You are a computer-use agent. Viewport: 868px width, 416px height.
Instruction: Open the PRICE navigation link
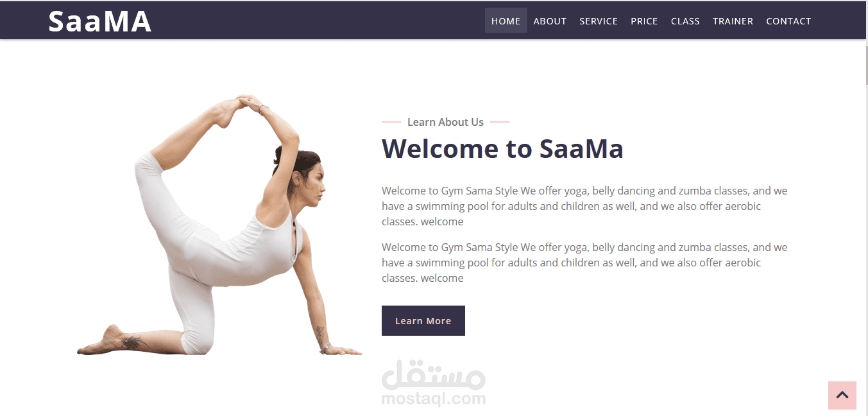point(644,21)
